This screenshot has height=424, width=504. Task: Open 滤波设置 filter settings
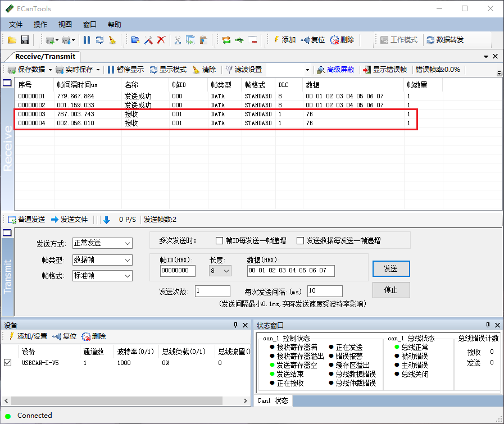point(243,70)
